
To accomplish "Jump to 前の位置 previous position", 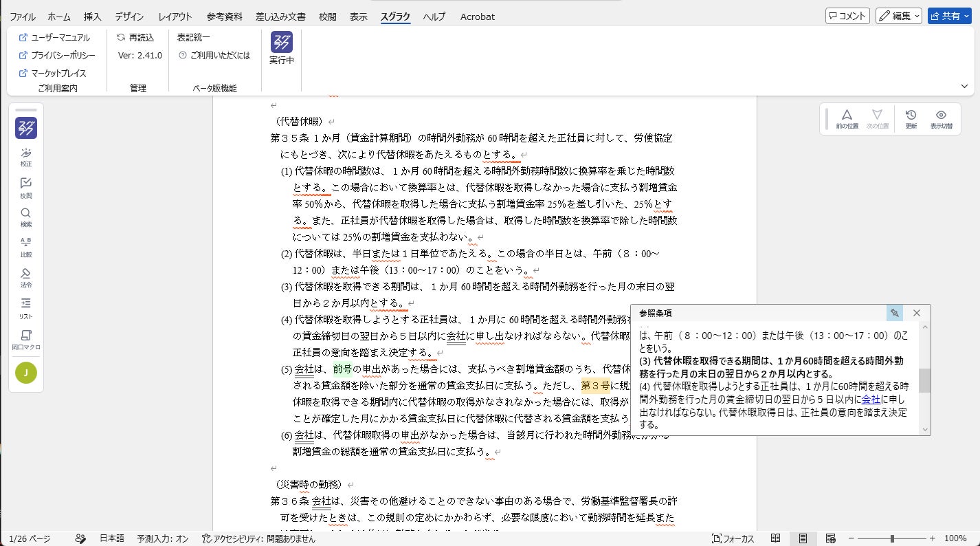I will click(x=847, y=118).
